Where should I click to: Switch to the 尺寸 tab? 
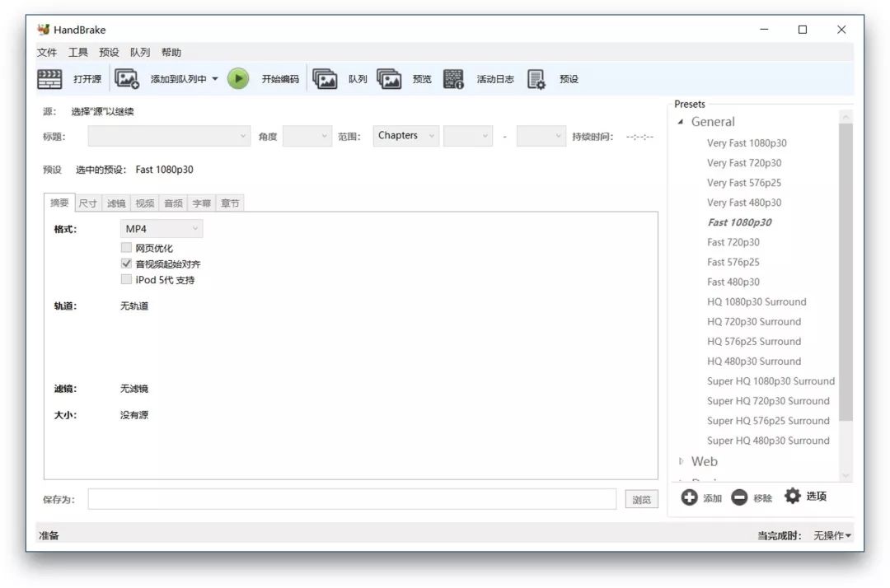coord(88,203)
